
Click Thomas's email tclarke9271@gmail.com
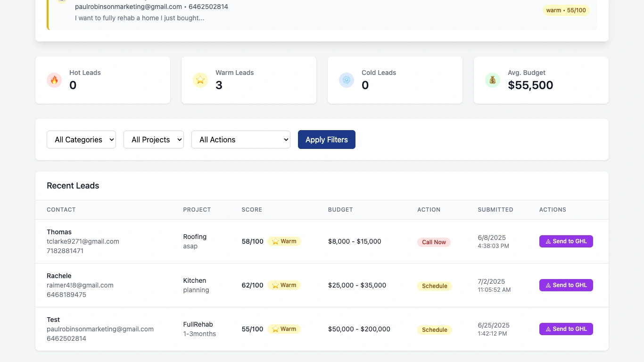[x=83, y=241]
